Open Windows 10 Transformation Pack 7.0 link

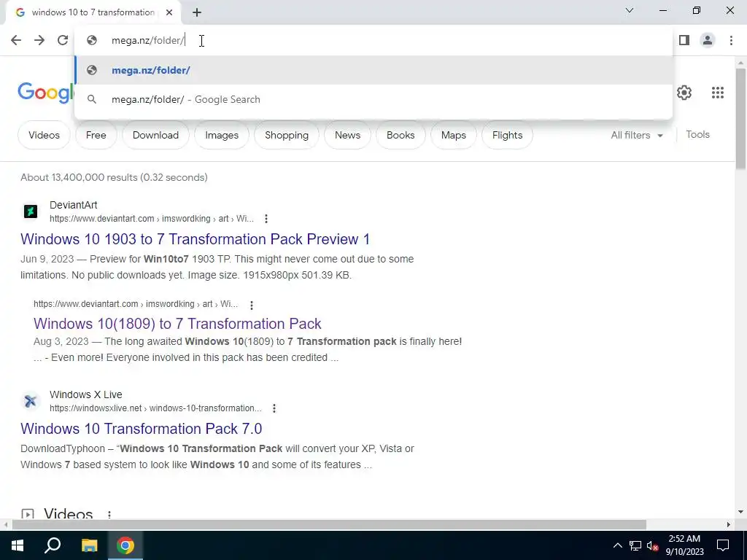click(141, 429)
